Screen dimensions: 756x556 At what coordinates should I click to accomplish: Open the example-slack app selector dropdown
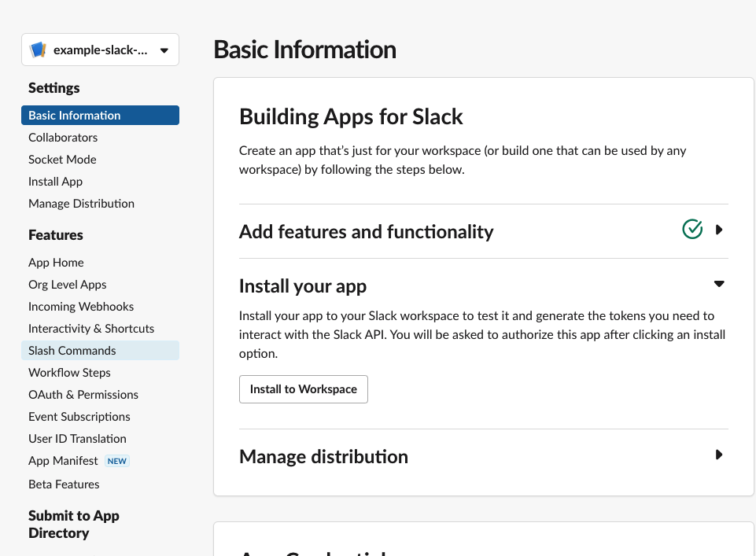coord(100,50)
